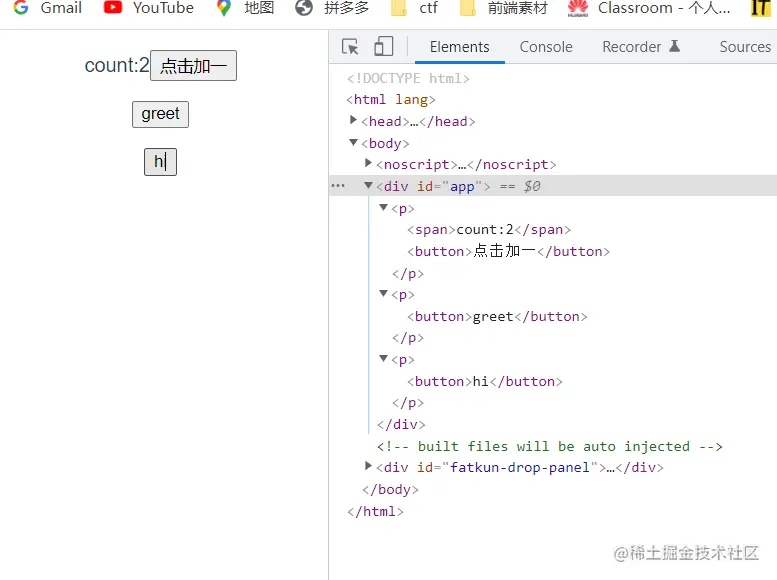Select the html lang line in DOM tree
The image size is (777, 580).
click(x=391, y=100)
